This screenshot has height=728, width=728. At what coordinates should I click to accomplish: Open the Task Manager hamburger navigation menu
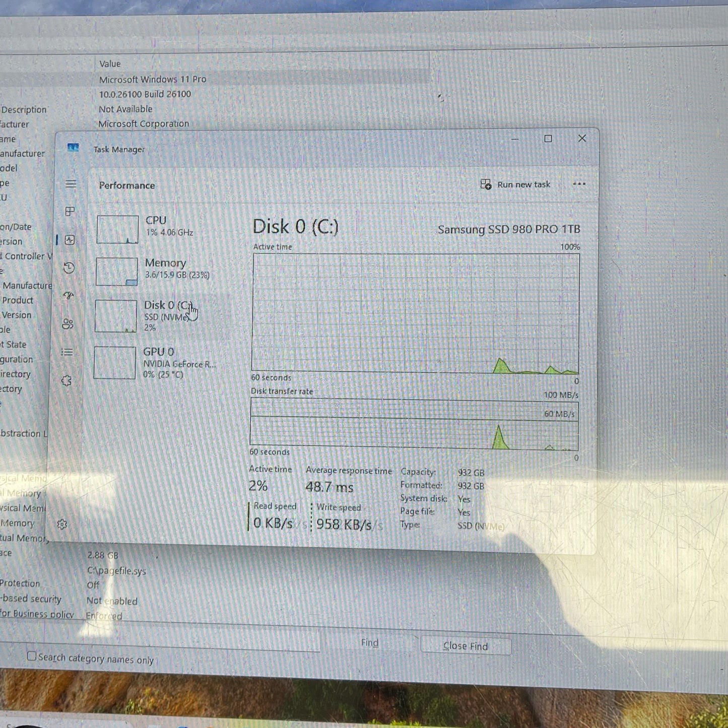tap(71, 184)
